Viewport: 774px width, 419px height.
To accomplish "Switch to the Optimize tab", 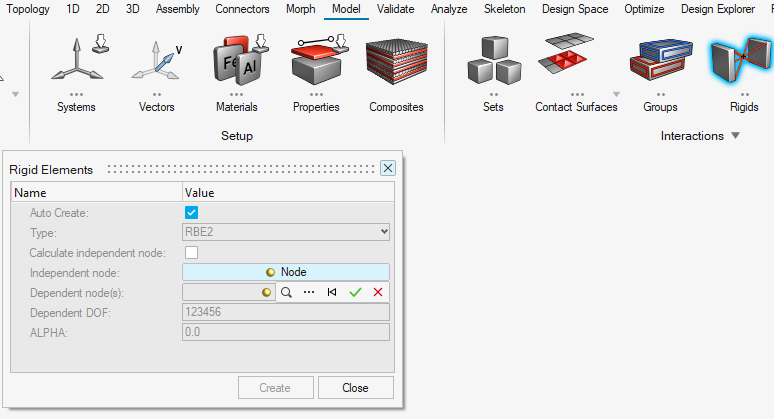I will pyautogui.click(x=644, y=9).
